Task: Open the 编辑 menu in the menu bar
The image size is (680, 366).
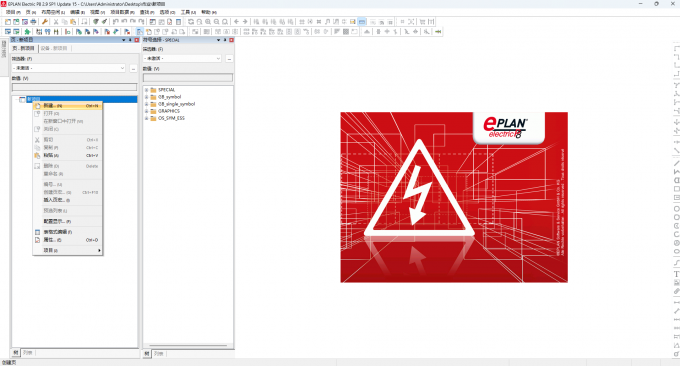Action: (78, 12)
